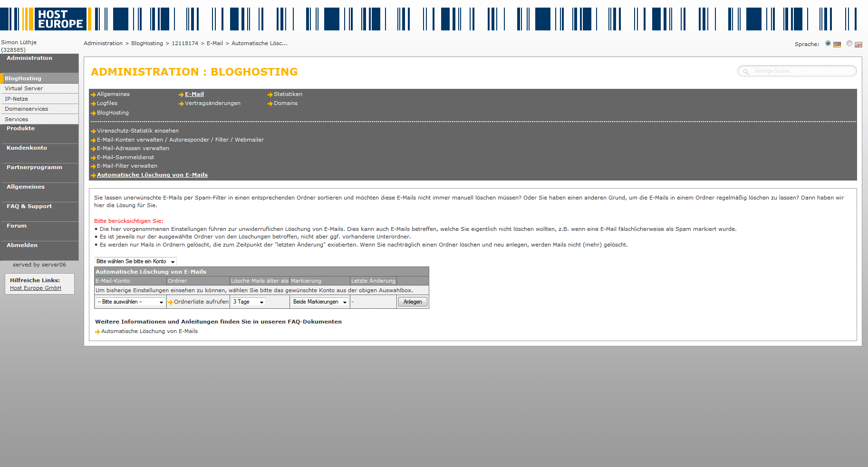This screenshot has height=467, width=868.
Task: Click the arrow icon next to Ordnerliste aufrufen
Action: click(170, 302)
